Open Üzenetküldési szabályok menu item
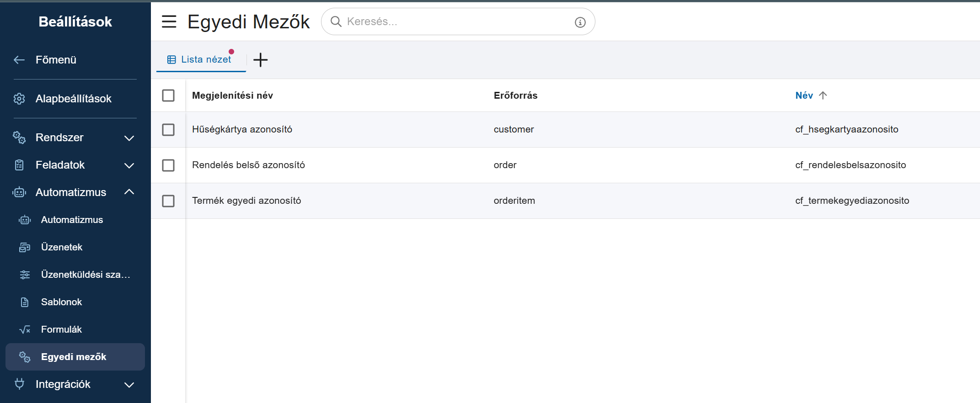The height and width of the screenshot is (403, 980). coord(85,275)
